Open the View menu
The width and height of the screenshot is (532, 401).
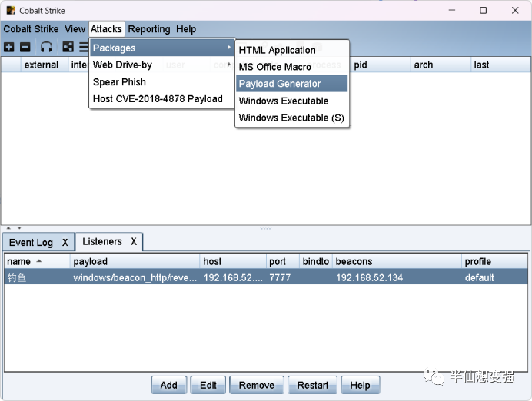click(75, 29)
